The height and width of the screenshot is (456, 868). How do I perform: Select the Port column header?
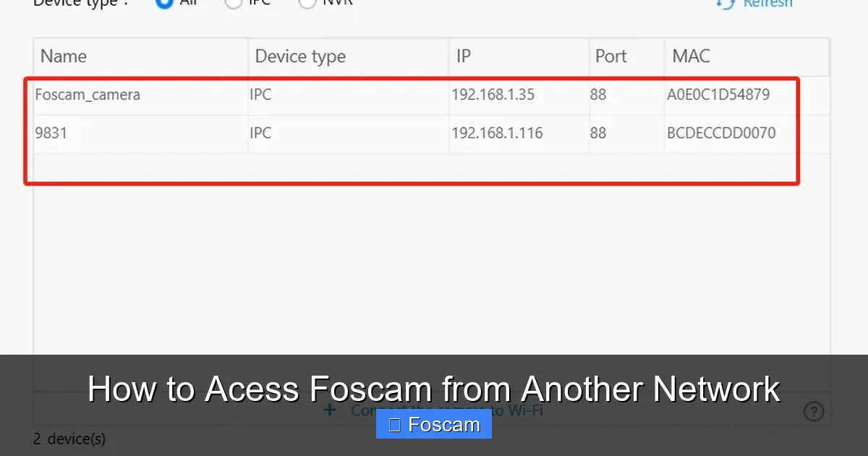(x=611, y=56)
